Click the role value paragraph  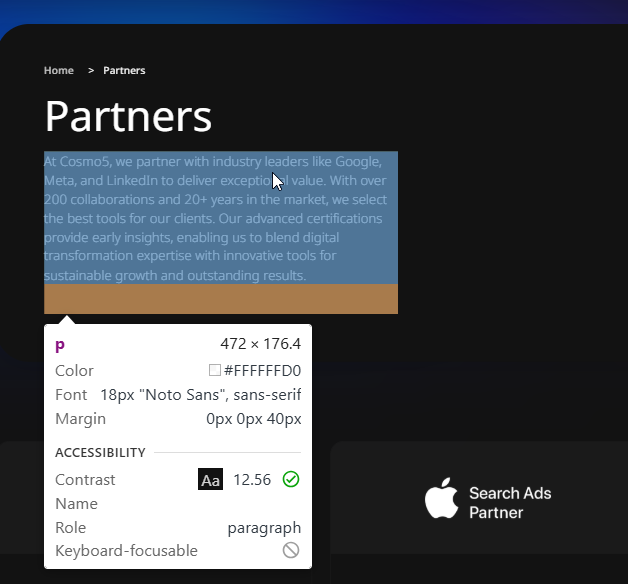point(264,528)
